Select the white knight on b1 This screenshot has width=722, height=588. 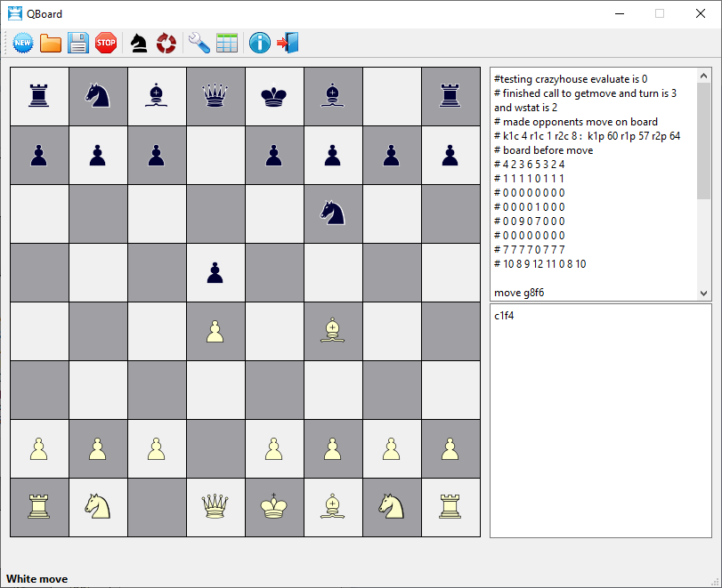click(98, 506)
